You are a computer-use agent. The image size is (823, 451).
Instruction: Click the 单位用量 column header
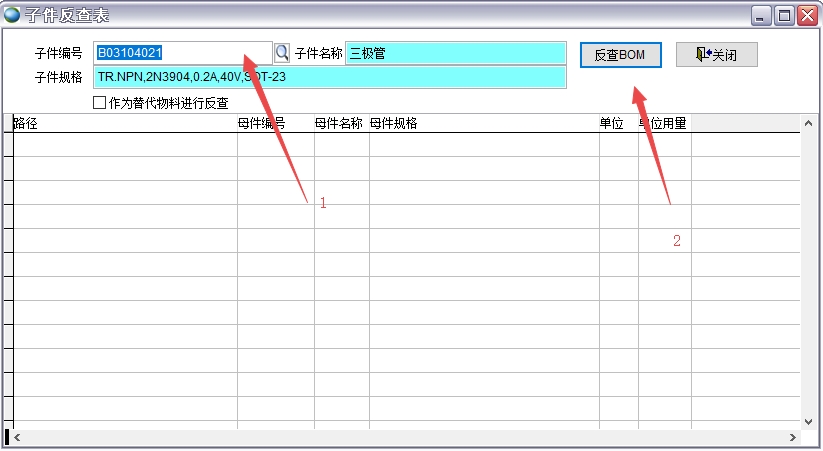click(664, 123)
